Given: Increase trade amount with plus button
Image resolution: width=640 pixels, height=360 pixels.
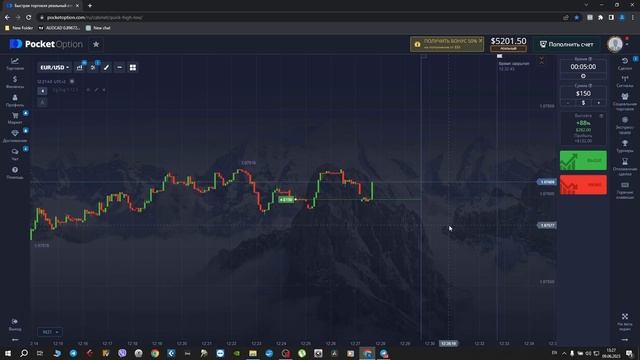Looking at the screenshot, I should pos(599,103).
